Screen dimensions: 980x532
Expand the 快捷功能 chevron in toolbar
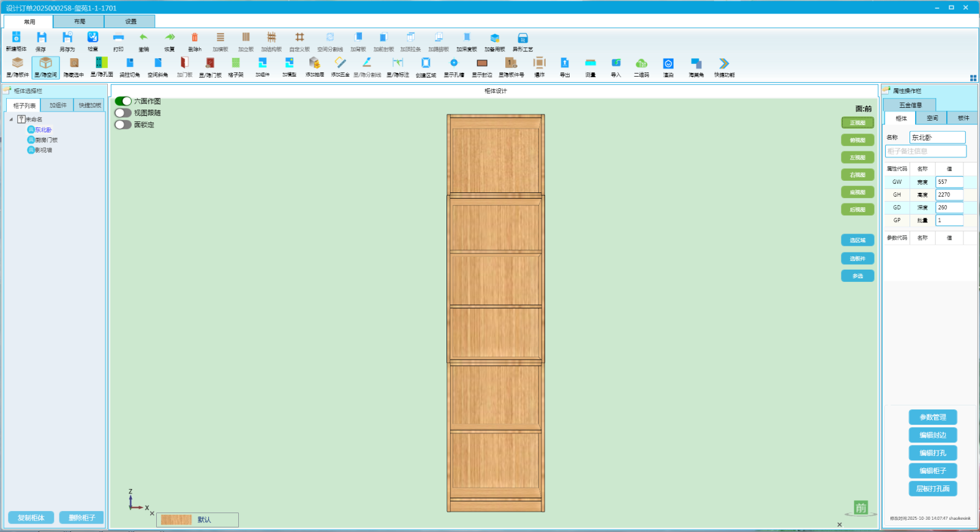pos(724,64)
